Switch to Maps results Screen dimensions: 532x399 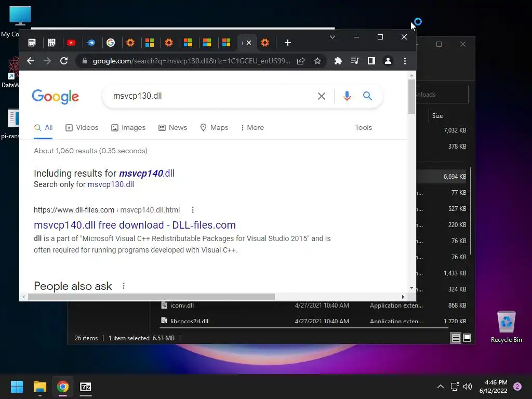click(x=214, y=128)
